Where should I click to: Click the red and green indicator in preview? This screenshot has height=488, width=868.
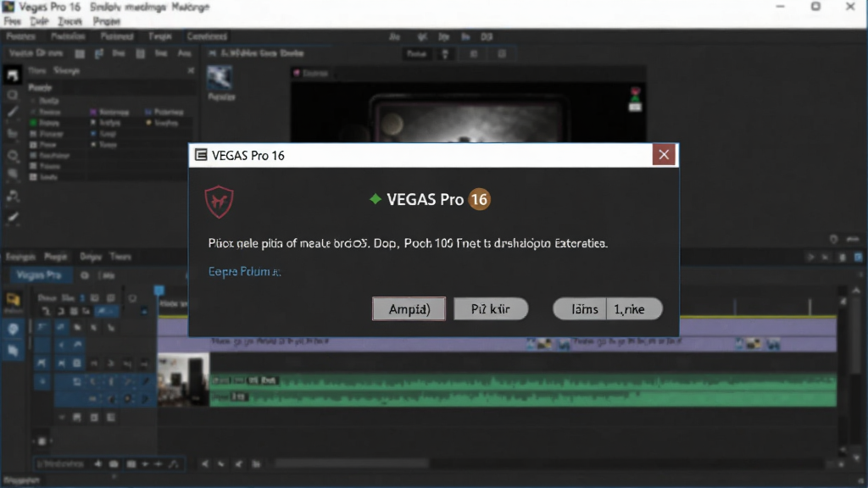tap(635, 100)
